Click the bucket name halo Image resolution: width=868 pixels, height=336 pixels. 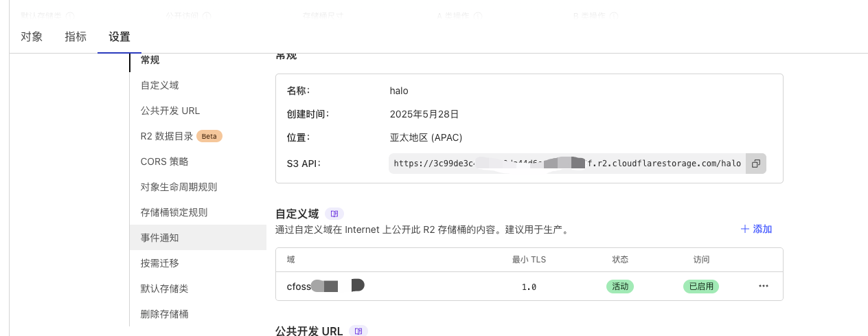(399, 91)
